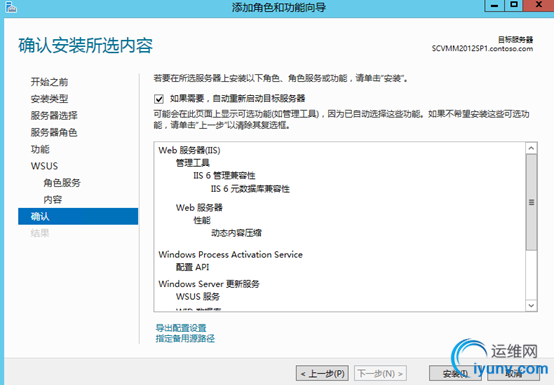Go to the 安装类型 step

pos(49,99)
